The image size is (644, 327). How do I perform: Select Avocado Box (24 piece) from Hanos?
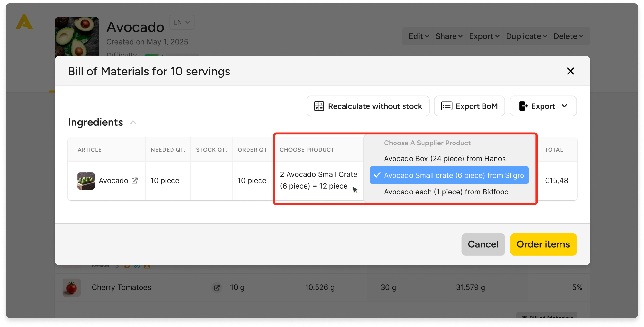click(x=445, y=159)
